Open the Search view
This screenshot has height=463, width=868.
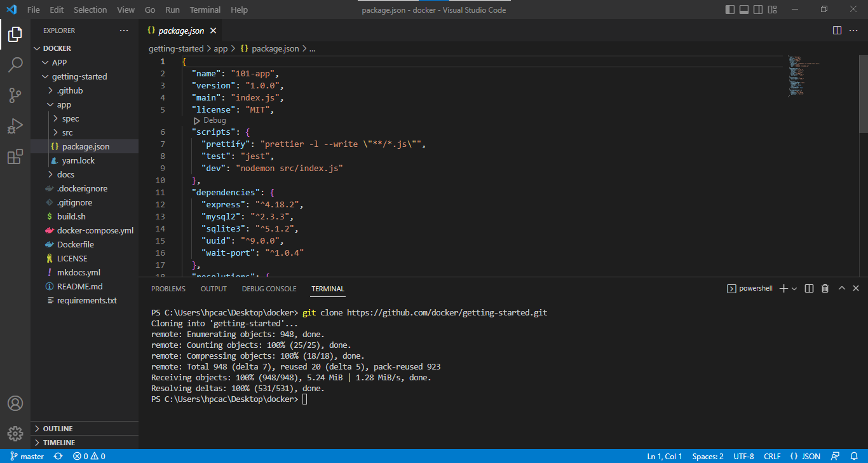tap(15, 64)
